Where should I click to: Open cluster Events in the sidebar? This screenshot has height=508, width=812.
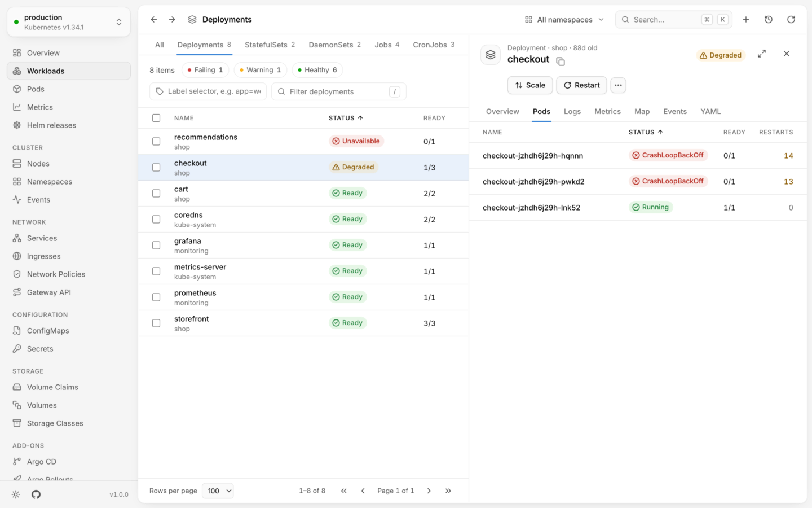coord(69,200)
